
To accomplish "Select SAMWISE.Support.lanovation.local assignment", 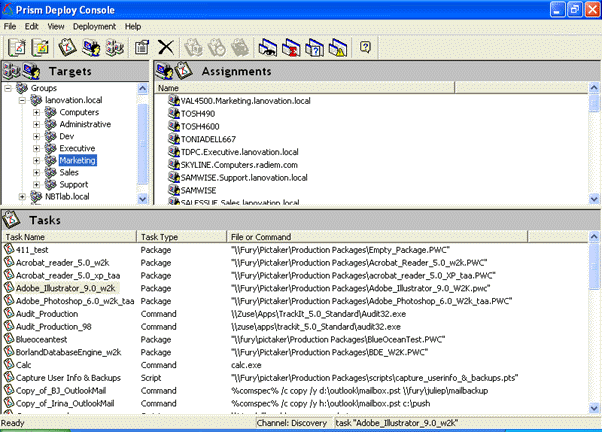I will pyautogui.click(x=244, y=177).
